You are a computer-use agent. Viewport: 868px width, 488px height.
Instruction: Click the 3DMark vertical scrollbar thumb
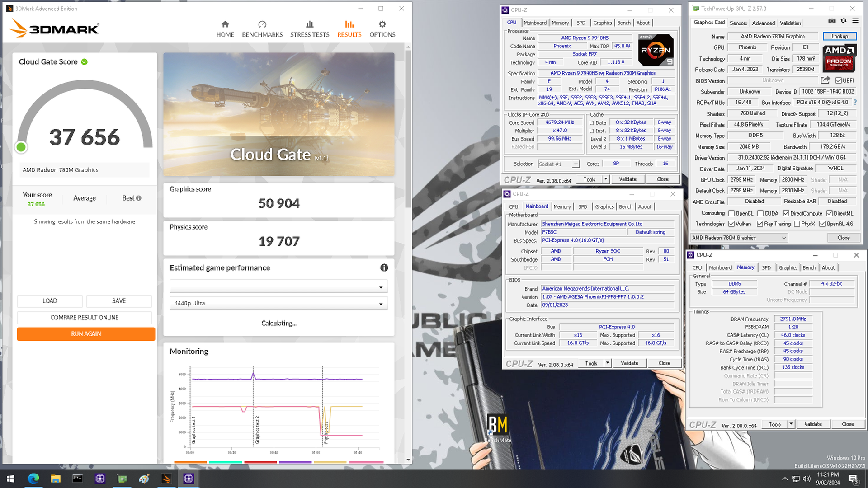click(408, 129)
